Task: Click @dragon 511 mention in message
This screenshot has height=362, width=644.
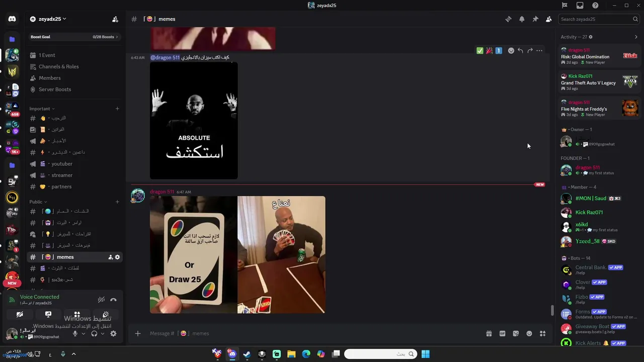Action: point(165,57)
